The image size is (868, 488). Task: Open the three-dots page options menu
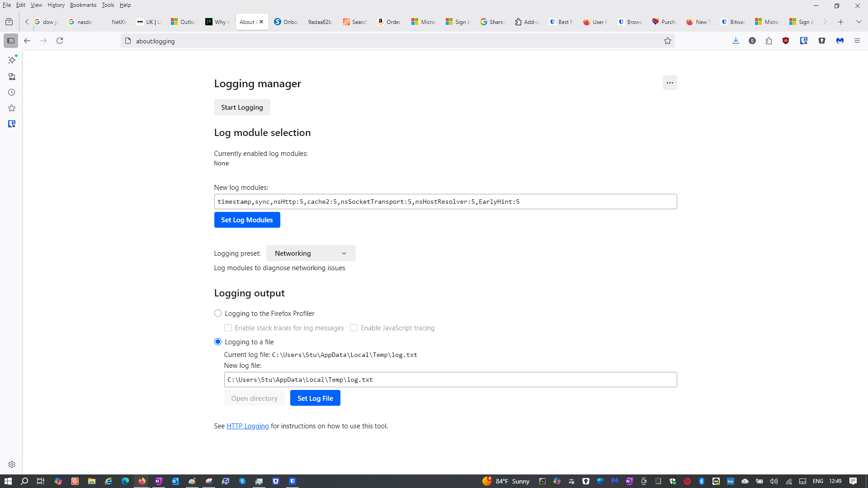point(670,83)
